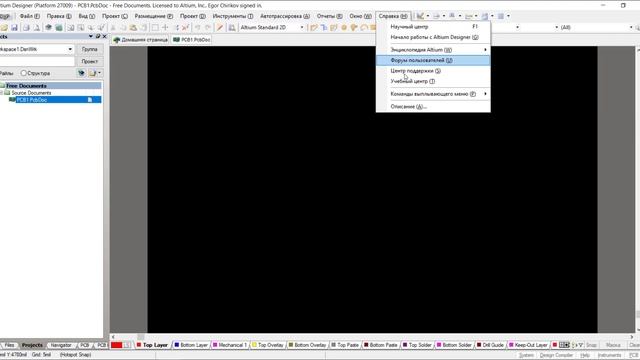Click the pin icon in the Projects panel header
The width and height of the screenshot is (640, 360).
tap(98, 36)
